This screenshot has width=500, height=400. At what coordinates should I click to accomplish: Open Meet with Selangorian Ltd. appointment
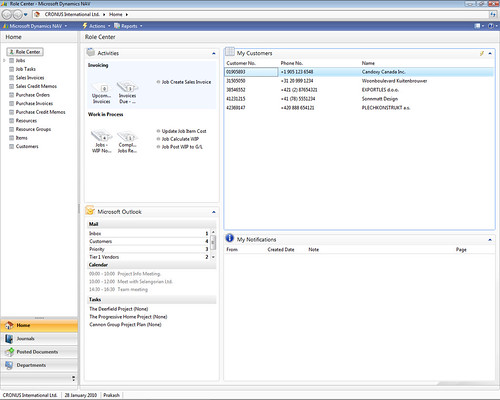click(x=131, y=282)
